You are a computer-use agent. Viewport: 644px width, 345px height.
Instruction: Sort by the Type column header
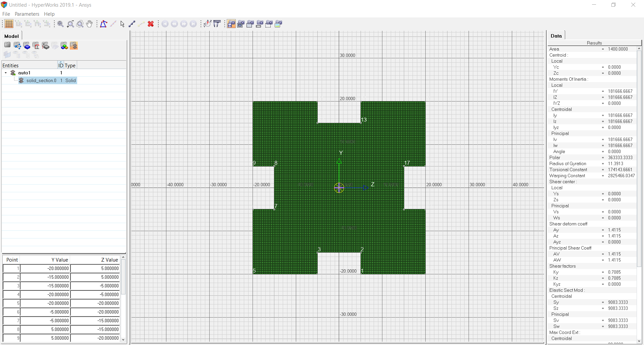pos(70,65)
